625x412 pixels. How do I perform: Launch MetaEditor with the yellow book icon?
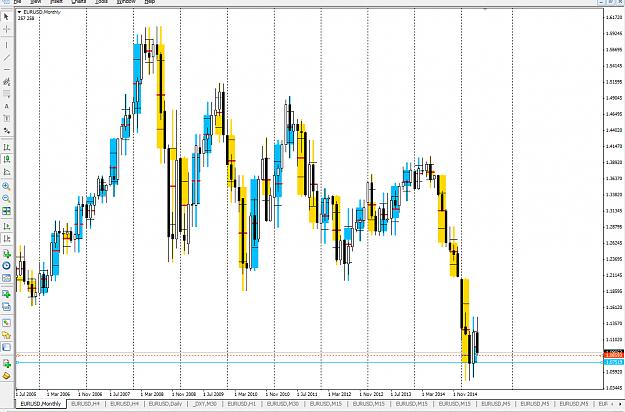click(x=6, y=376)
